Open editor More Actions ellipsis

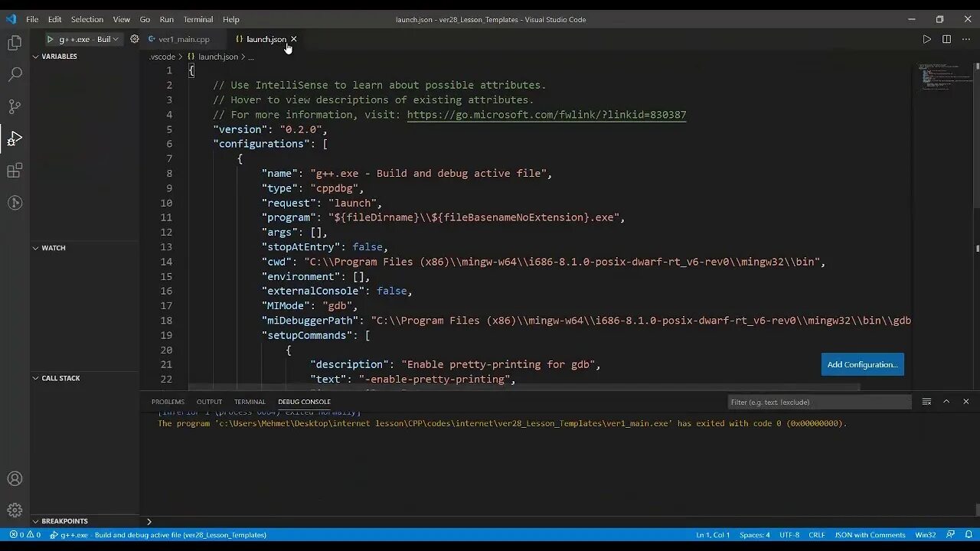pyautogui.click(x=966, y=39)
